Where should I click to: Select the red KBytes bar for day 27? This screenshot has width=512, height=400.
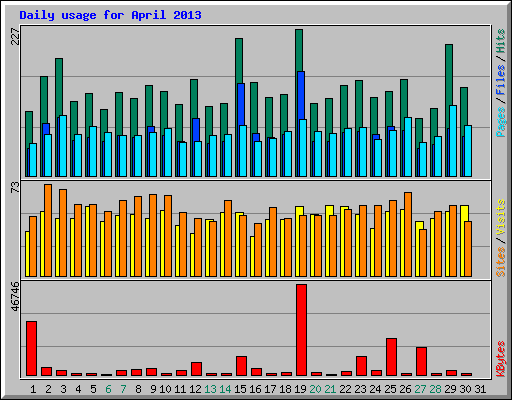click(x=422, y=362)
